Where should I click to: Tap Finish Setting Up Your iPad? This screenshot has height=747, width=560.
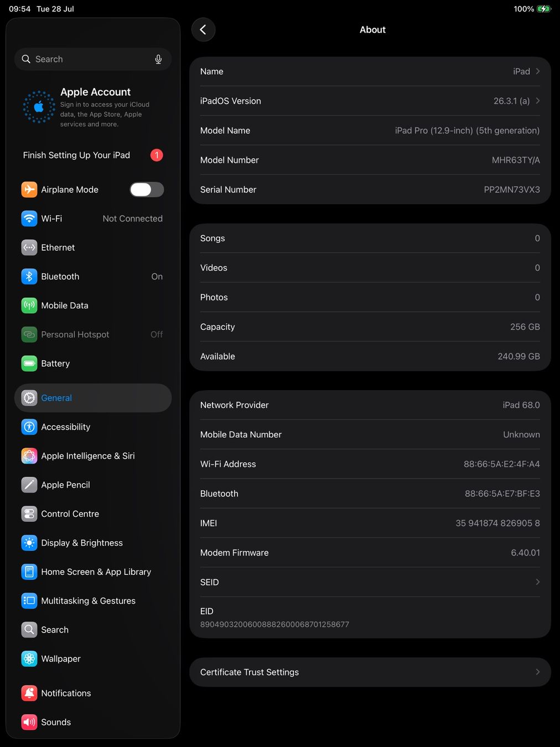tap(76, 155)
